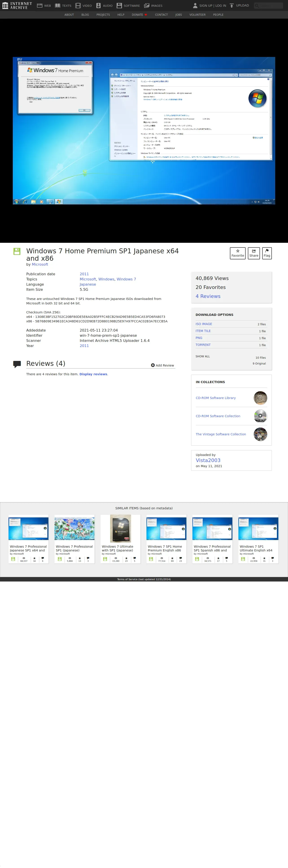This screenshot has height=868, width=288.
Task: Click the Reviews speech bubble icon
Action: tap(17, 364)
